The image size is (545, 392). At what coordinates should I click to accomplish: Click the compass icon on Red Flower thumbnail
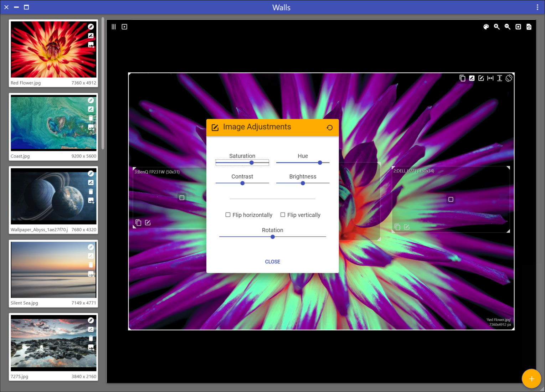pos(91,27)
